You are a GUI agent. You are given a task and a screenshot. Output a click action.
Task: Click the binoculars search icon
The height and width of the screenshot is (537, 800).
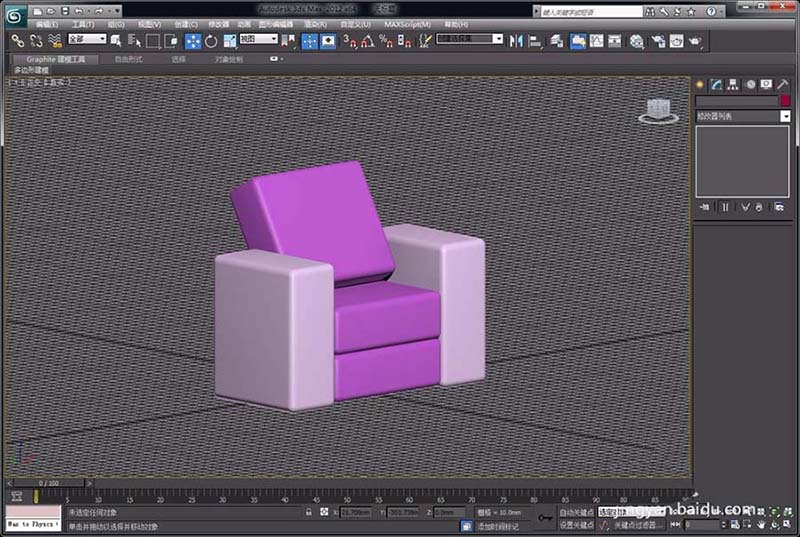pyautogui.click(x=650, y=12)
